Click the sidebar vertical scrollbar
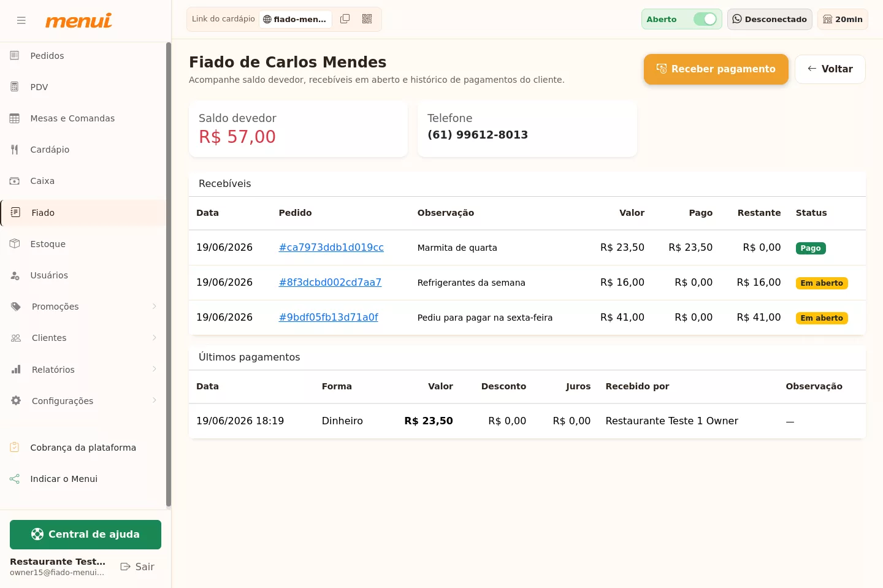883x588 pixels. (169, 275)
